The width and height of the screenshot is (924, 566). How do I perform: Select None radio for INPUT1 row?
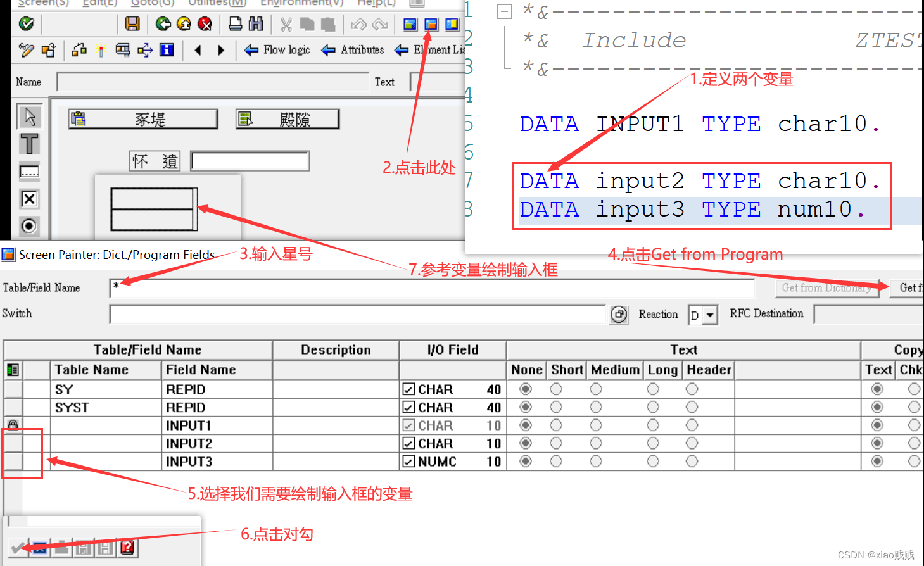point(526,425)
